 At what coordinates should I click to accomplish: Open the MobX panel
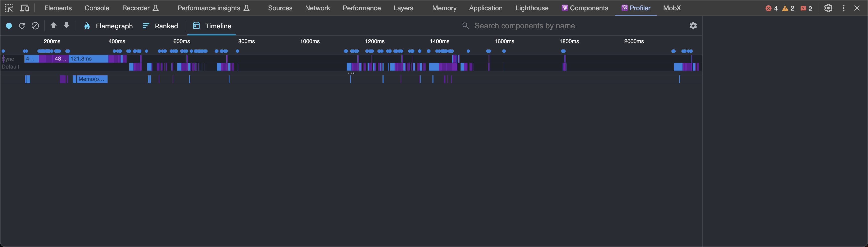(x=672, y=8)
